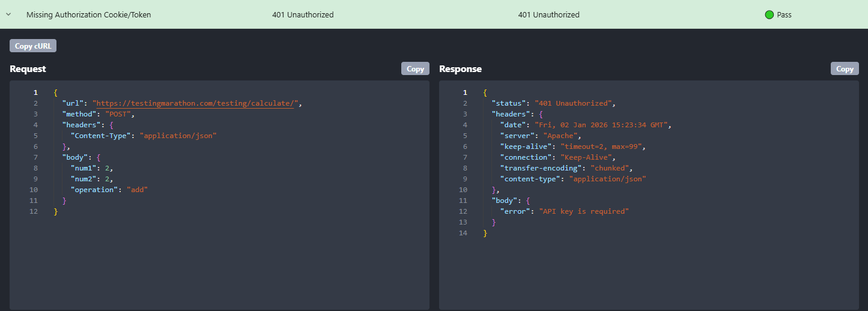Copy the Request panel contents
The image size is (868, 311).
[415, 69]
